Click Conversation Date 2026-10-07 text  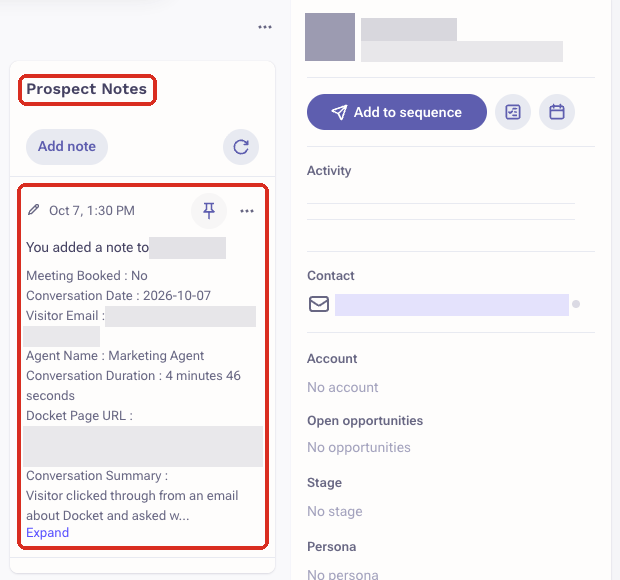(118, 296)
